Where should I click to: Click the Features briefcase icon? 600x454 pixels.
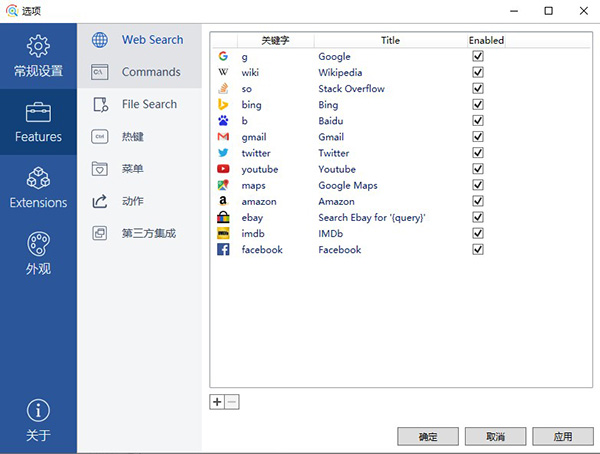38,112
